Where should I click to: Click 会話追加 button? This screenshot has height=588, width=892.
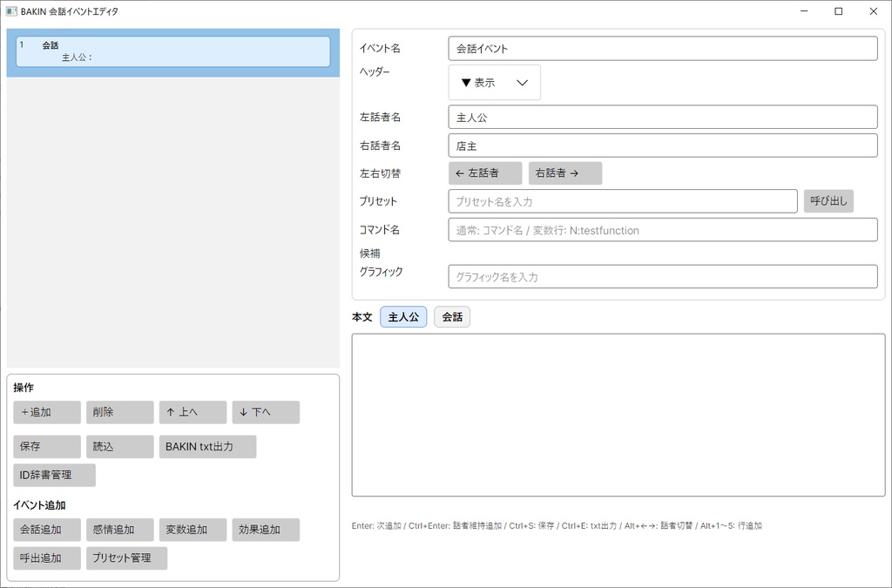point(47,530)
